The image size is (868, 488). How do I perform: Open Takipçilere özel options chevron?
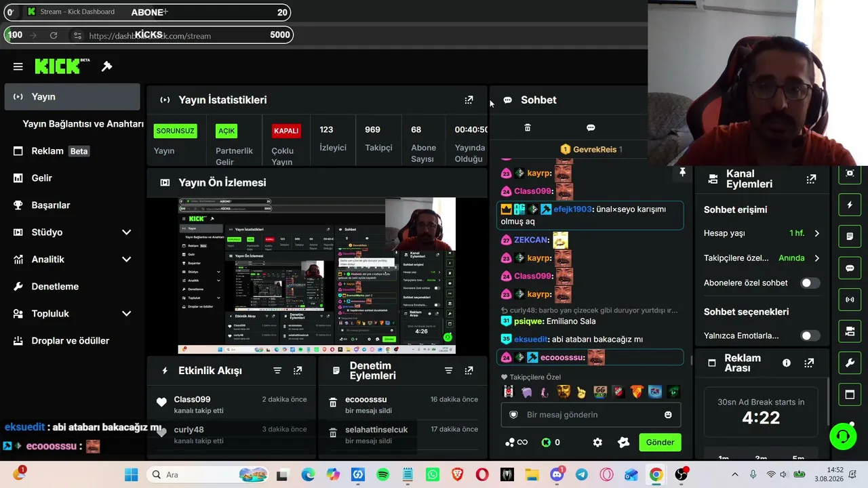pyautogui.click(x=816, y=258)
